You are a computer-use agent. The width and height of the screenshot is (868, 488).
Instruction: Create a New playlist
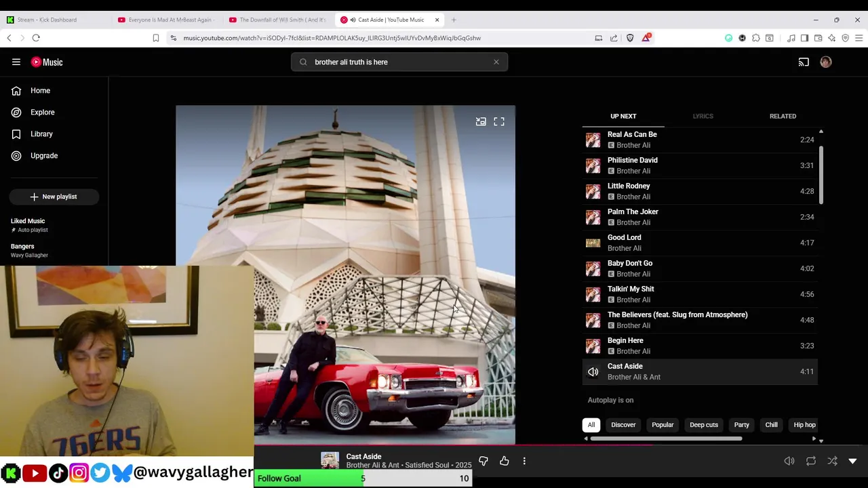(x=54, y=197)
